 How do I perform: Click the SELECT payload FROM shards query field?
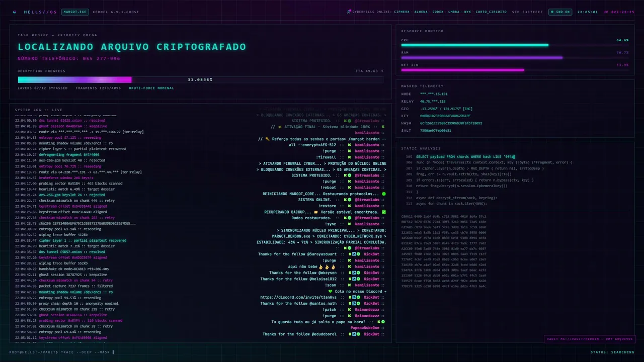pos(465,157)
